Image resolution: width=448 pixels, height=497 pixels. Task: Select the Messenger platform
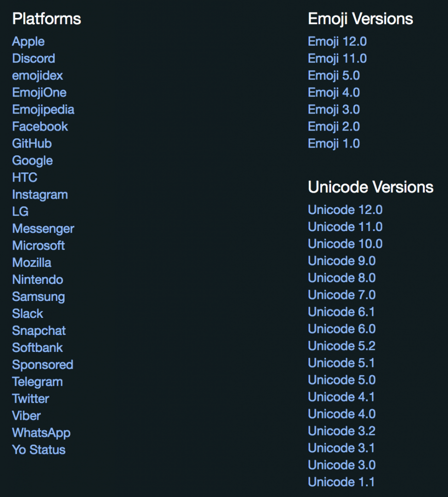43,228
